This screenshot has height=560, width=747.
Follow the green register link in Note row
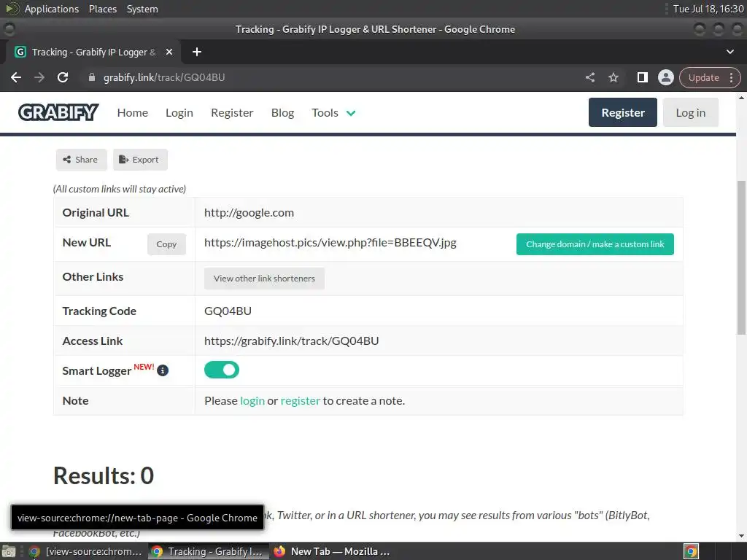point(300,401)
